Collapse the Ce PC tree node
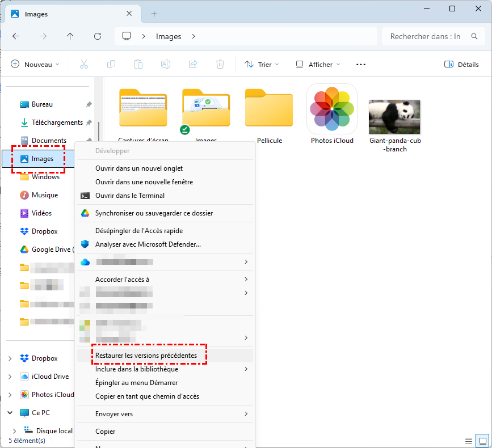Viewport: 492px width, 448px height. [x=10, y=413]
